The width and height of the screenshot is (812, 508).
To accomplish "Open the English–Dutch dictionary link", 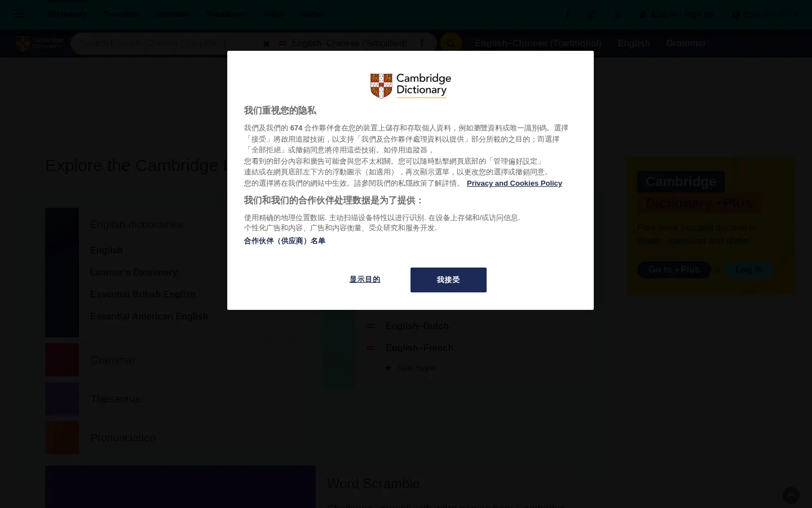I will tap(417, 326).
